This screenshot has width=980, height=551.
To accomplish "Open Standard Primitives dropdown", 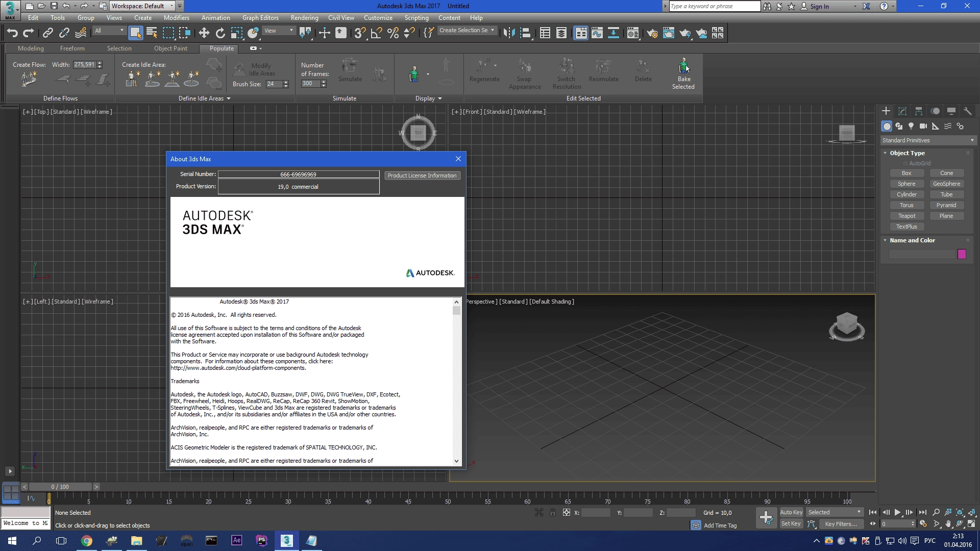I will 928,140.
